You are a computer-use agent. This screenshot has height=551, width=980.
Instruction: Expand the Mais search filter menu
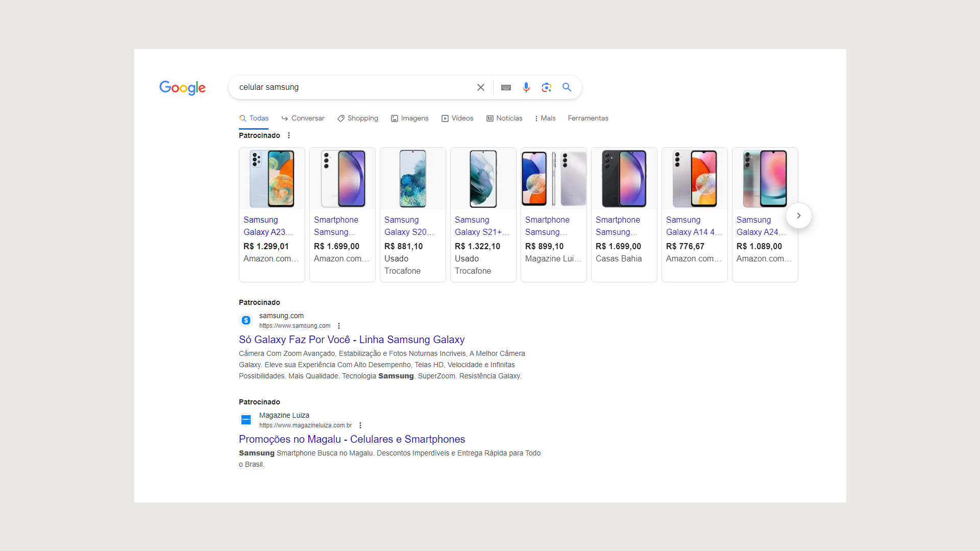pos(545,118)
